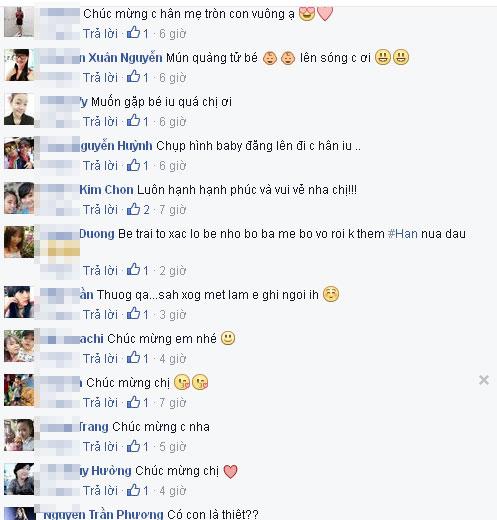Like the 'Chúc mừng em nhé' comment
497x520 pixels.
133,358
